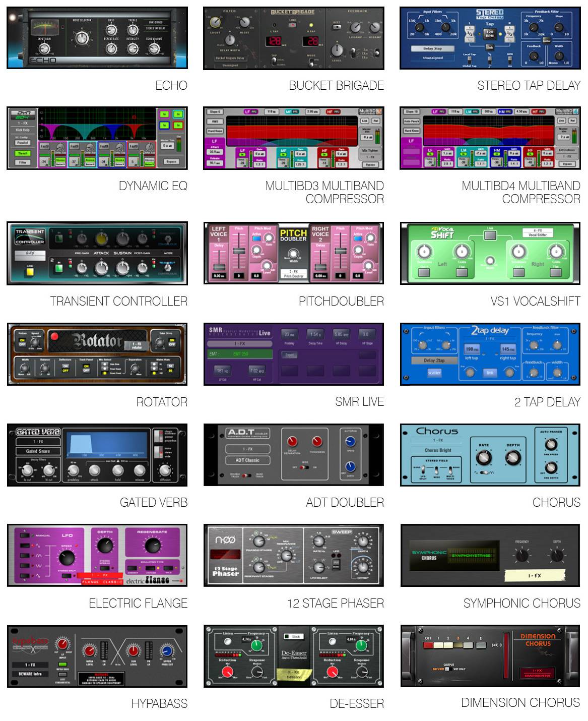Open the EMT 250 preset in SMR Live
The width and height of the screenshot is (588, 721).
click(239, 354)
